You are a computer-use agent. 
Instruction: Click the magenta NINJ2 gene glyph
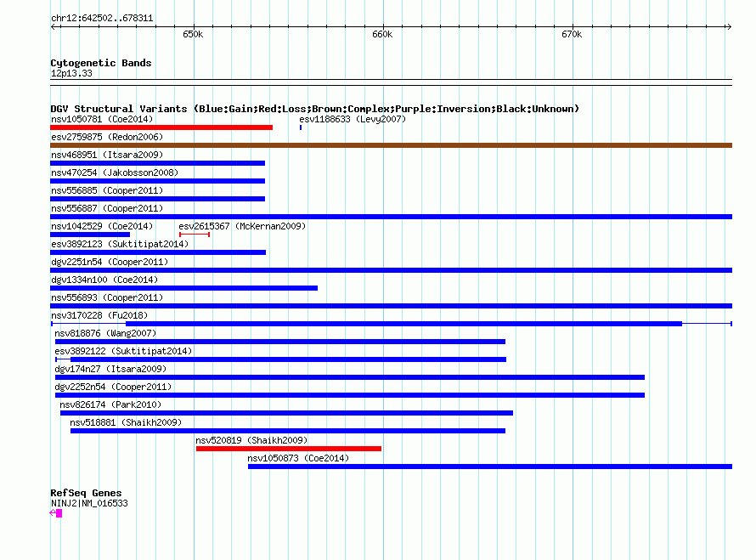pos(56,513)
